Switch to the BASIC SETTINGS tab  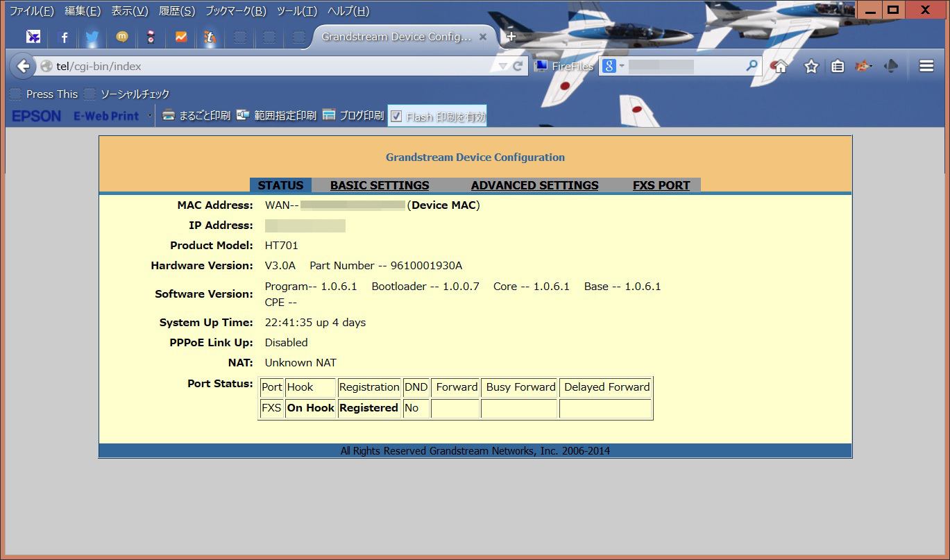(379, 185)
